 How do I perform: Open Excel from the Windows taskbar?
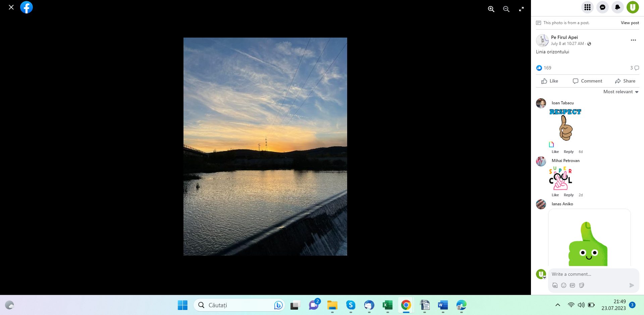click(x=387, y=305)
